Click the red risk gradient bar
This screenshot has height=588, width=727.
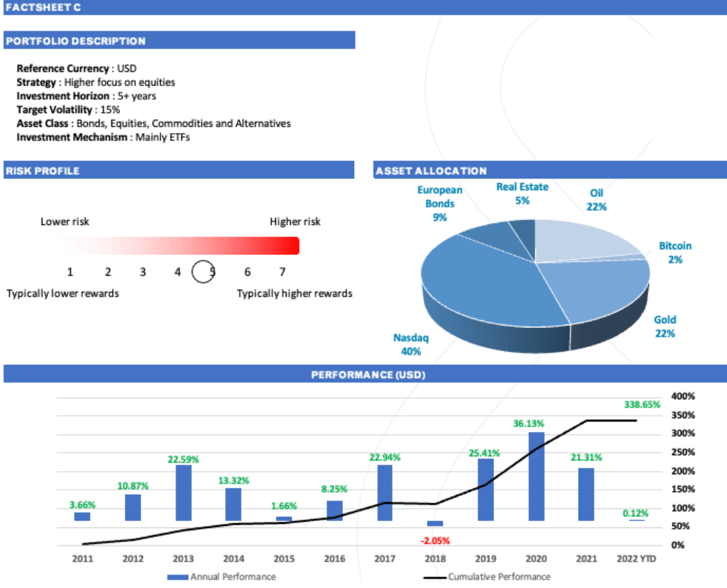[x=176, y=245]
